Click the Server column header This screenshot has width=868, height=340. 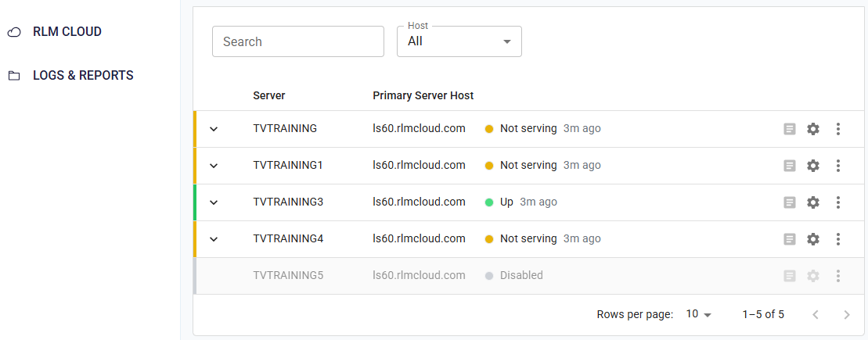coord(269,95)
